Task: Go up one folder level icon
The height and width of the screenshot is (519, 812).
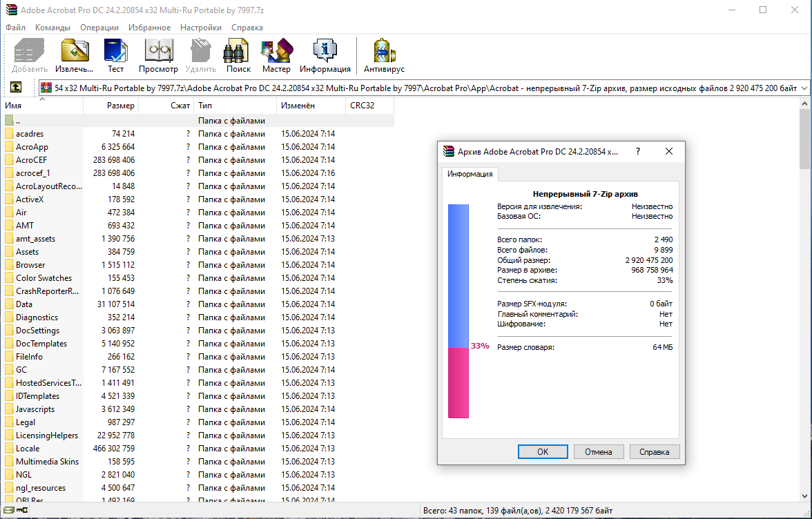Action: point(15,88)
